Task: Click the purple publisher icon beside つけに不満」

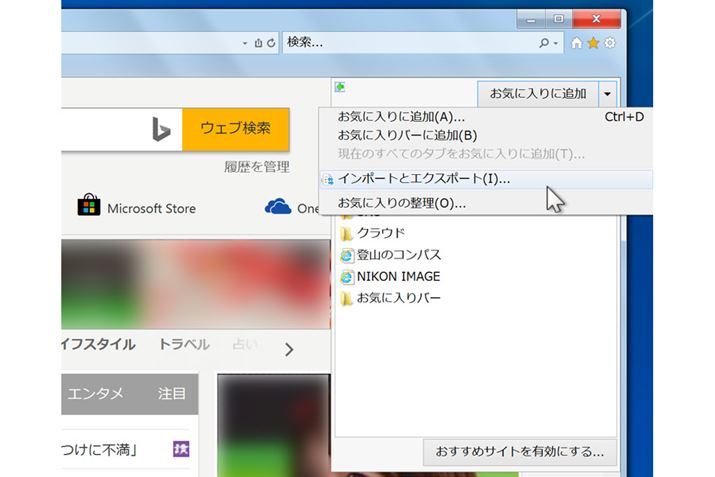Action: 181,449
